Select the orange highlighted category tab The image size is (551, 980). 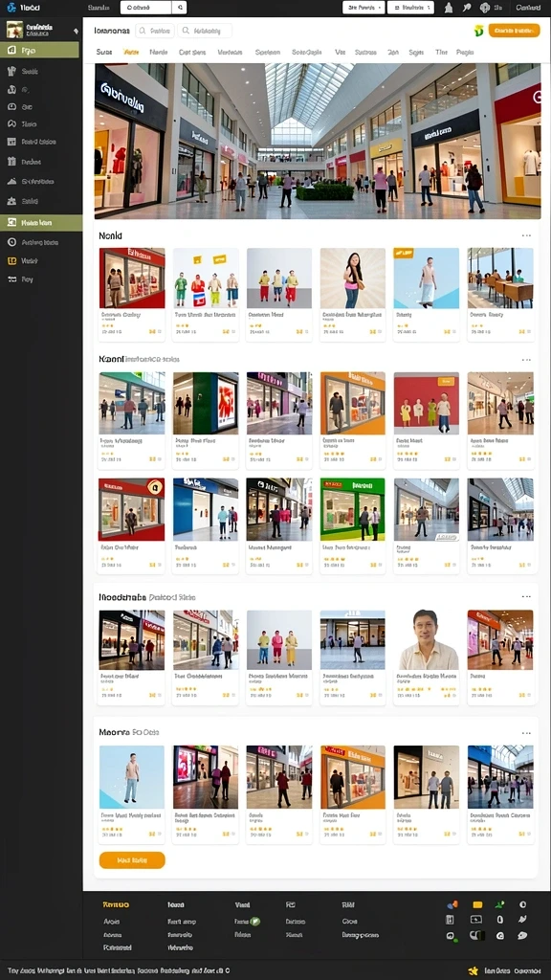tap(131, 53)
